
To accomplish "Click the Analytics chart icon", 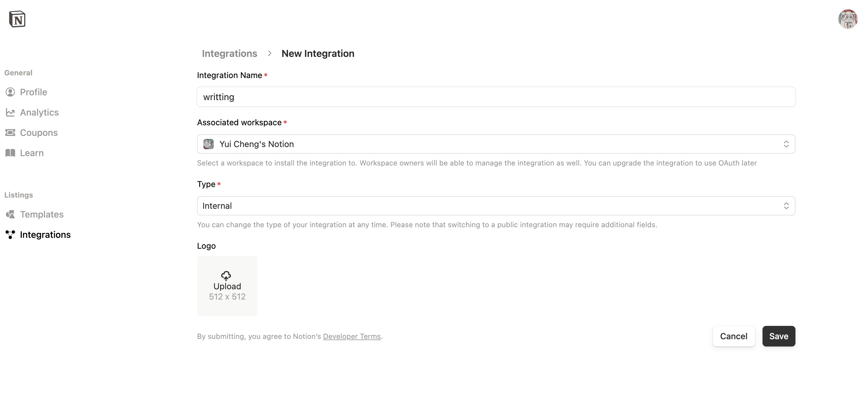I will 11,112.
